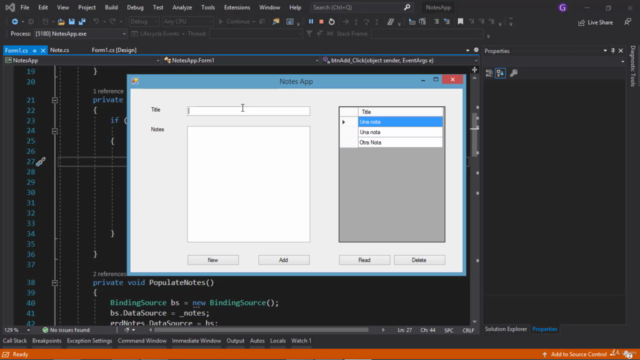Image resolution: width=640 pixels, height=360 pixels.
Task: Click the Live Share button
Action: click(596, 22)
